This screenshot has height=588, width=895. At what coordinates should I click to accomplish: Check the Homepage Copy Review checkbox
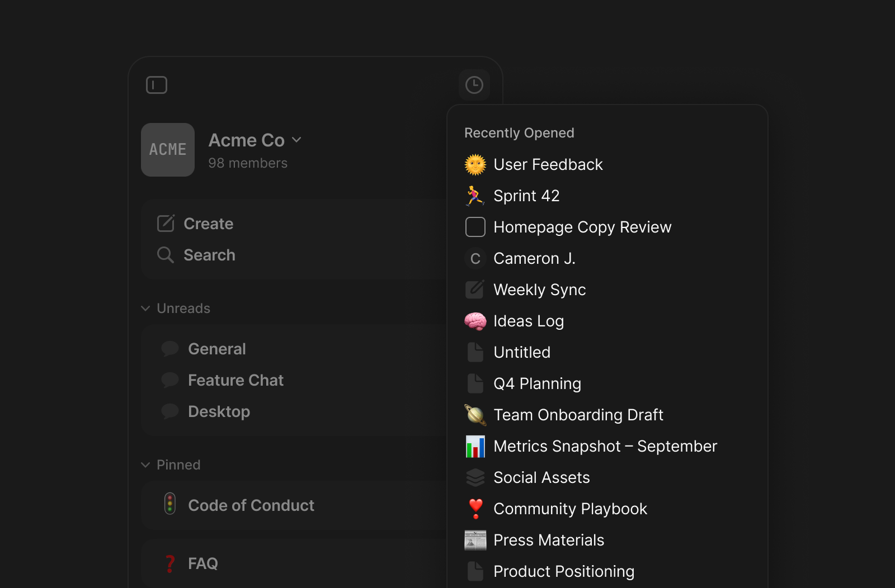click(475, 227)
